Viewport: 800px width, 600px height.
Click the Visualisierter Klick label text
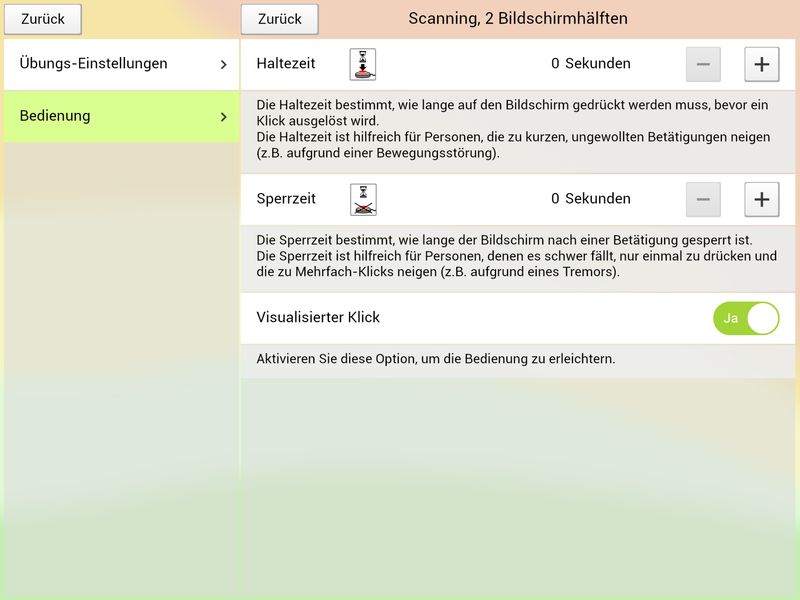point(318,318)
